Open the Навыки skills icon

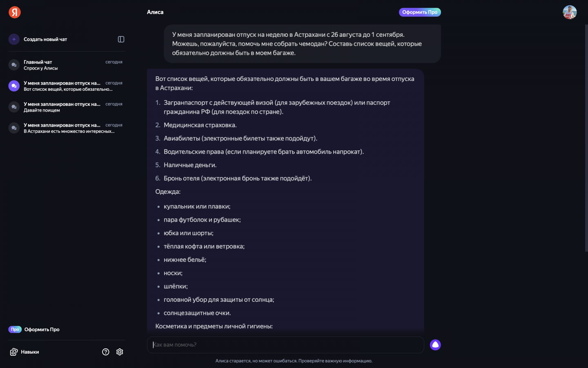(14, 352)
